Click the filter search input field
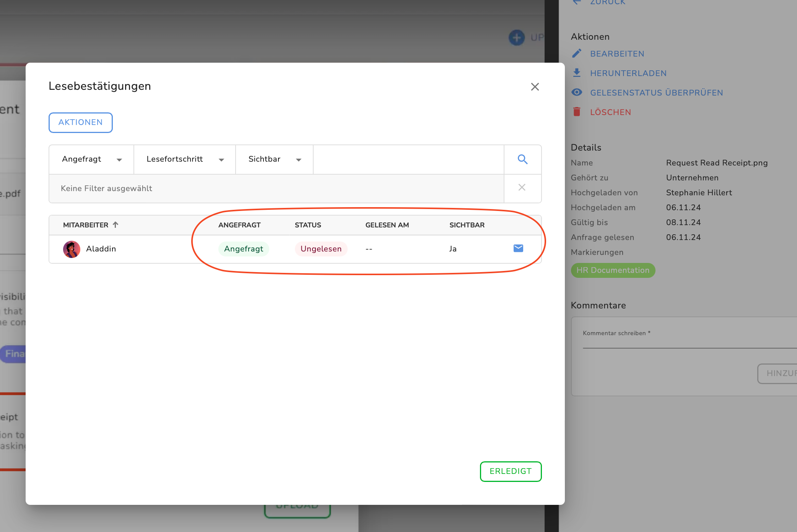Screen dimensions: 797x532 coord(408,159)
